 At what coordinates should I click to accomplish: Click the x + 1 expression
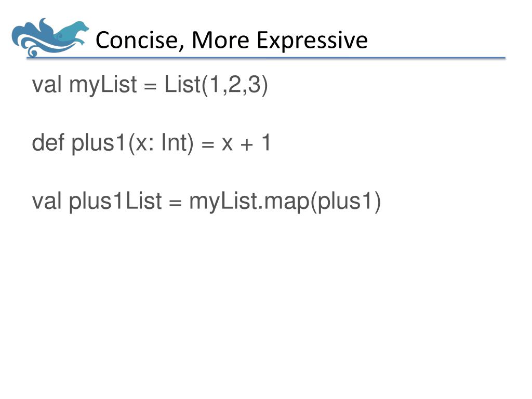(x=246, y=143)
